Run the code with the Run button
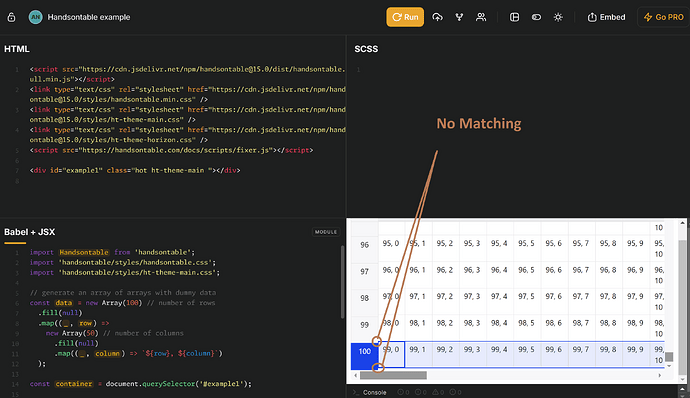 405,17
